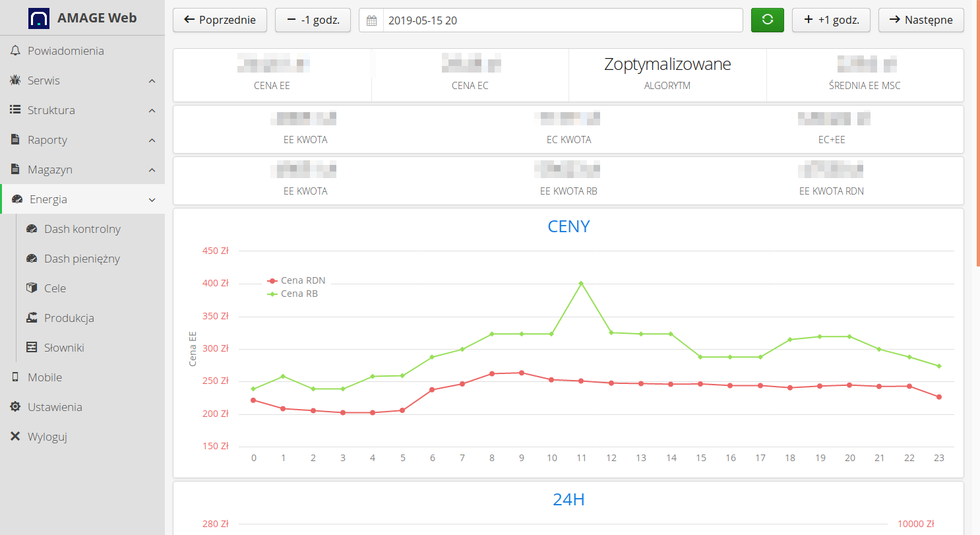Open Słowniki via its dictionary icon
Screen dimensions: 980x535
tap(31, 347)
